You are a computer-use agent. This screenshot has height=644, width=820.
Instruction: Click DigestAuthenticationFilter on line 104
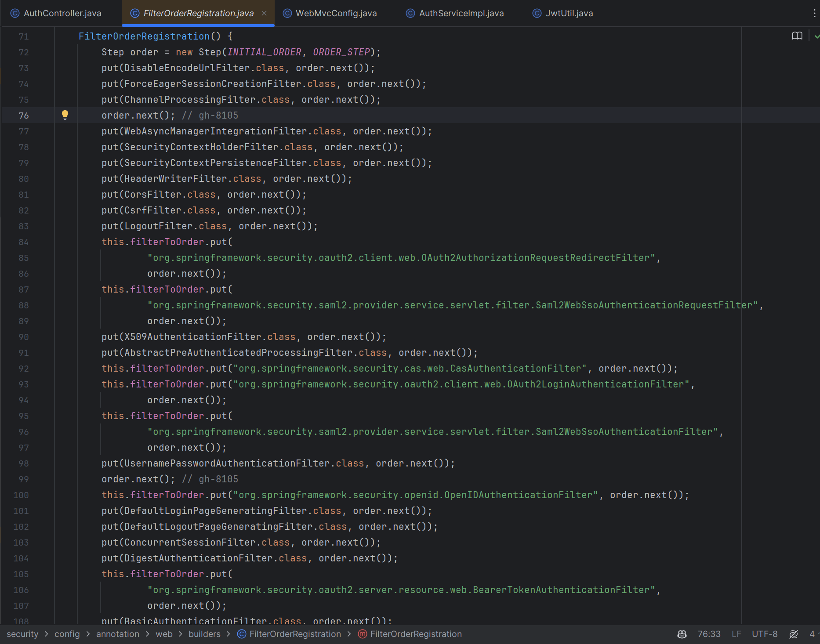199,558
